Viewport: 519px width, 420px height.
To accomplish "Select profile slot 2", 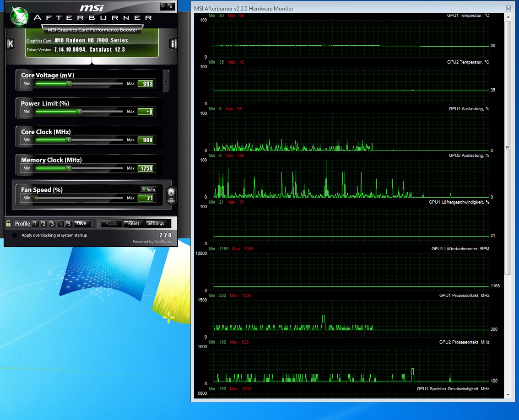I will pos(43,224).
